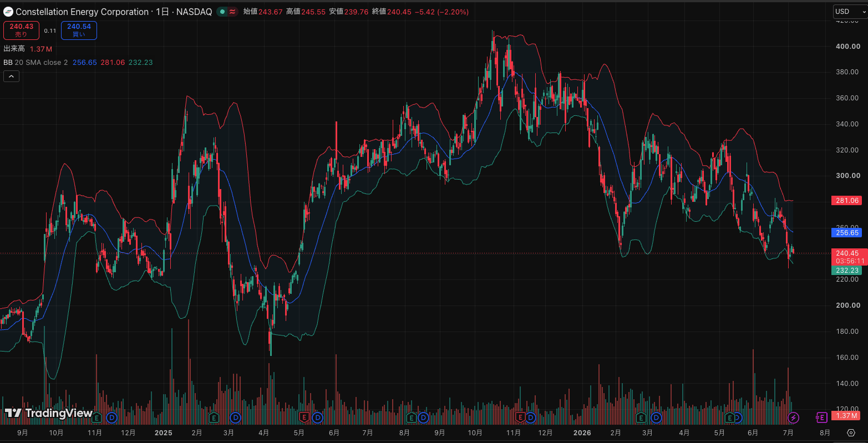868x443 pixels.
Task: Click the 240.54 買い buy button
Action: pyautogui.click(x=79, y=30)
